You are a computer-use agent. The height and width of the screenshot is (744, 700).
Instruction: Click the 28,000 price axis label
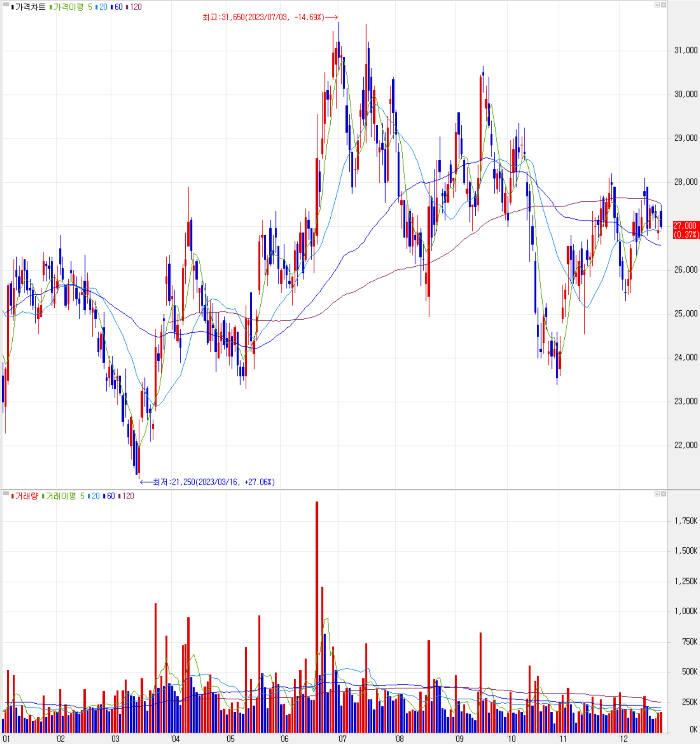click(686, 182)
